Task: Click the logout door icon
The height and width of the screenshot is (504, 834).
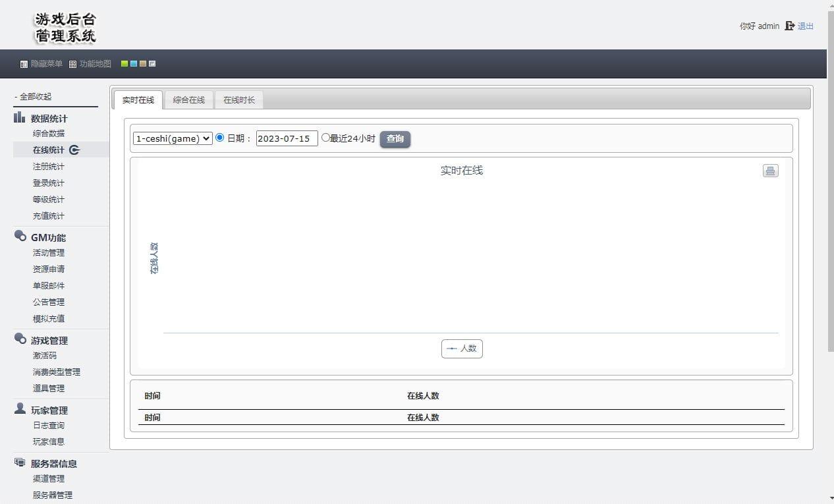Action: (x=789, y=26)
